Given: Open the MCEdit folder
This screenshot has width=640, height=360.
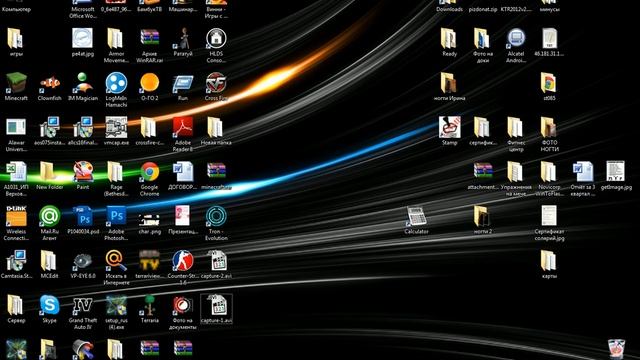Looking at the screenshot, I should [x=50, y=261].
